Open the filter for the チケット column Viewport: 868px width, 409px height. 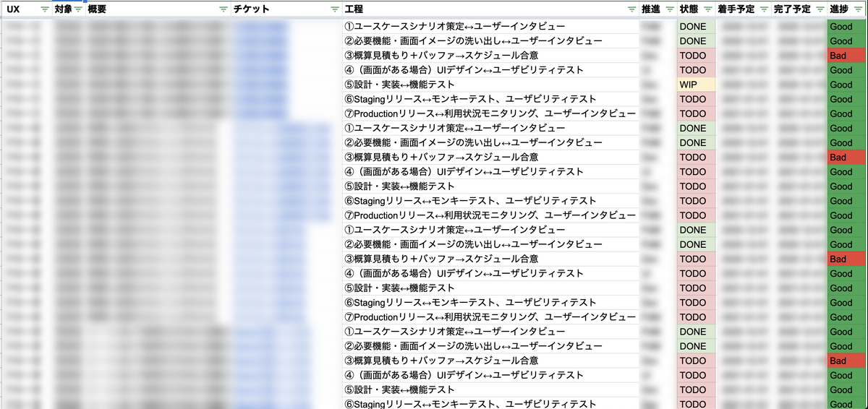(334, 10)
